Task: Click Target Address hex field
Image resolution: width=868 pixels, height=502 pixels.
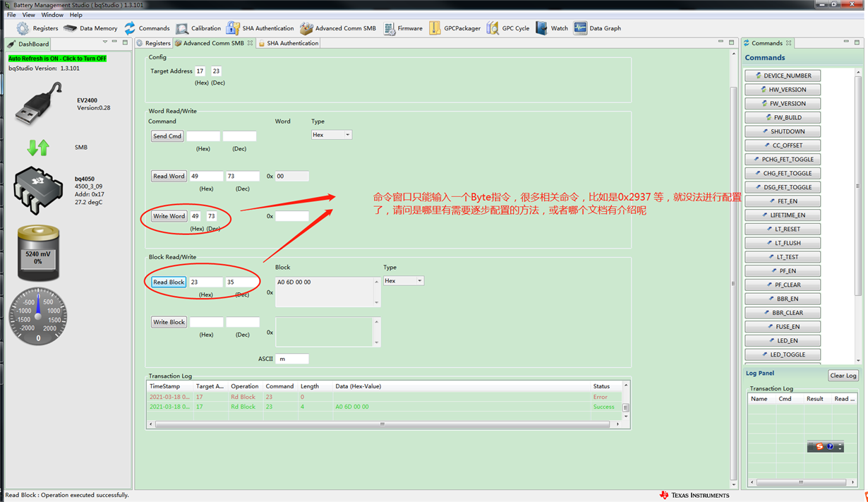Action: pos(200,71)
